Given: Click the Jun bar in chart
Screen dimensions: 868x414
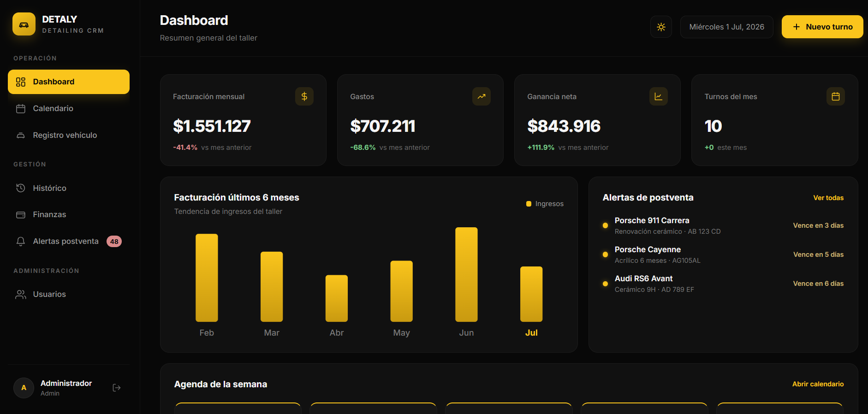Looking at the screenshot, I should (466, 274).
